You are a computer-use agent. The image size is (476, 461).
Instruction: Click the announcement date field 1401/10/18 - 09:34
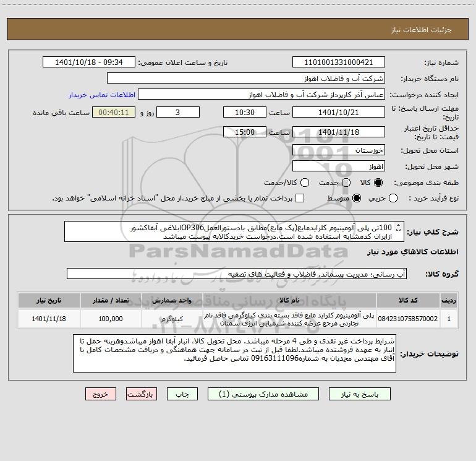click(x=89, y=62)
